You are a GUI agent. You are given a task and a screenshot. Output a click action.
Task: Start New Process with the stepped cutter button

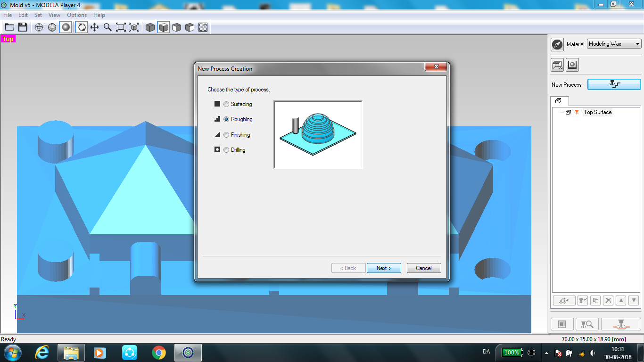[x=614, y=84]
